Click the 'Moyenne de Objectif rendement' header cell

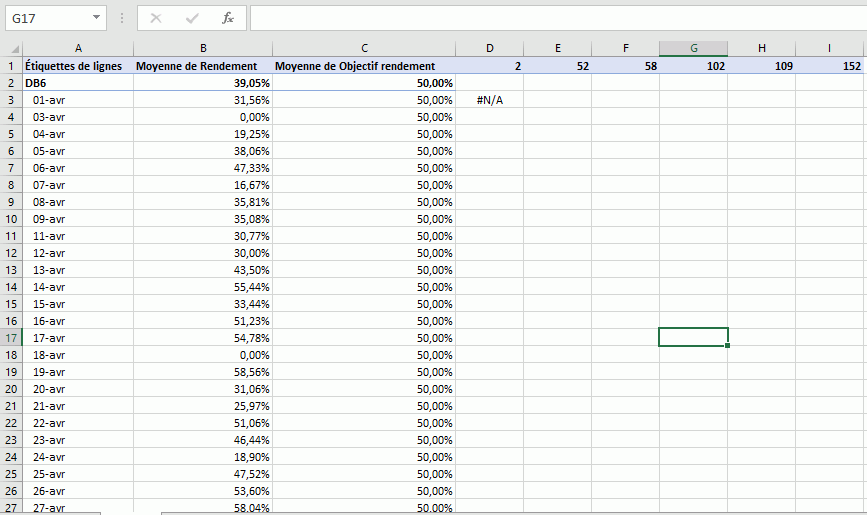coord(364,66)
